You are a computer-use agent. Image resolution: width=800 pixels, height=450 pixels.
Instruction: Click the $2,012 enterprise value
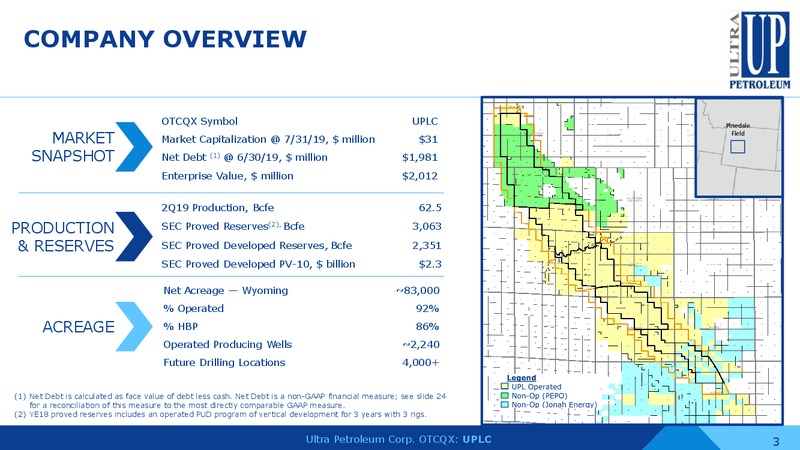(x=420, y=176)
